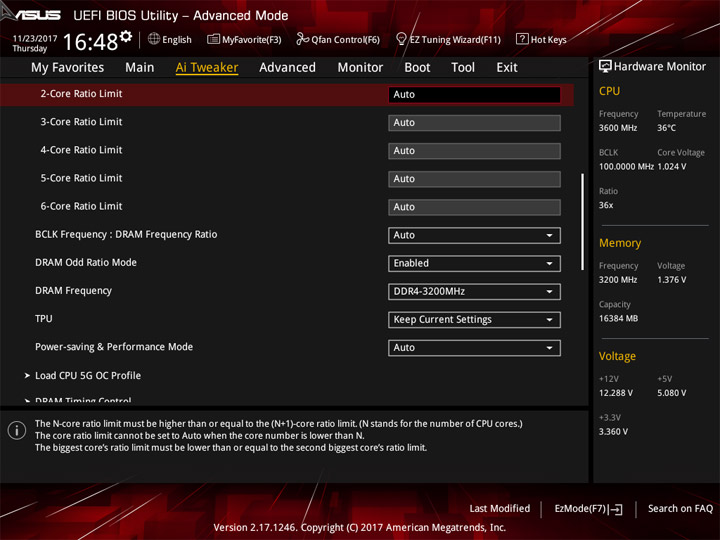Click the Voltage heading in Hardware Monitor
Viewport: 720px width, 540px height.
617,356
